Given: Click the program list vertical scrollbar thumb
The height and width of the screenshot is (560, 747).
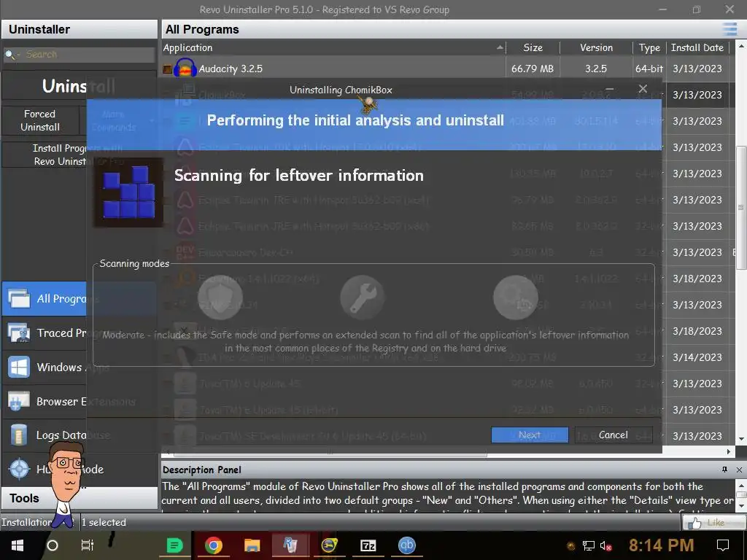Looking at the screenshot, I should [741, 207].
